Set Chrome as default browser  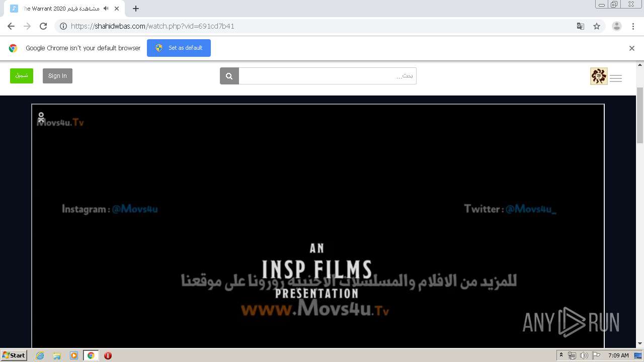click(179, 48)
